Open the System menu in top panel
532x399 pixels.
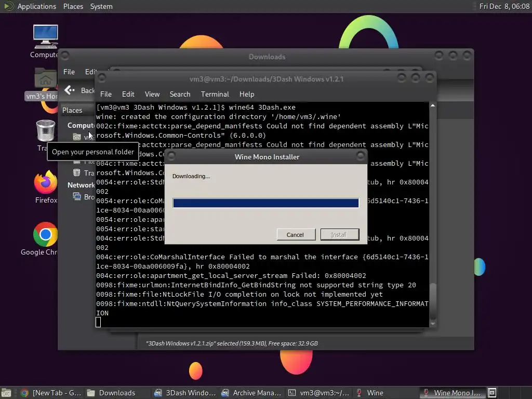[x=101, y=6]
